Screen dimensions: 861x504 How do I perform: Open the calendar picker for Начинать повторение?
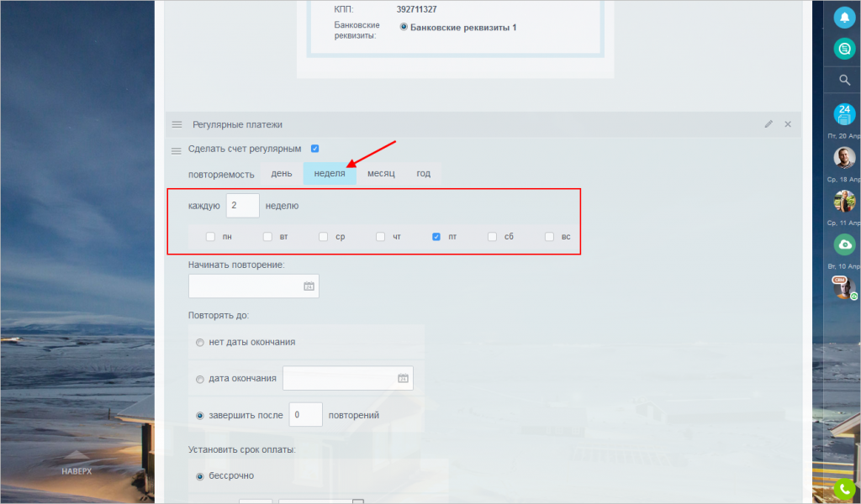[309, 286]
